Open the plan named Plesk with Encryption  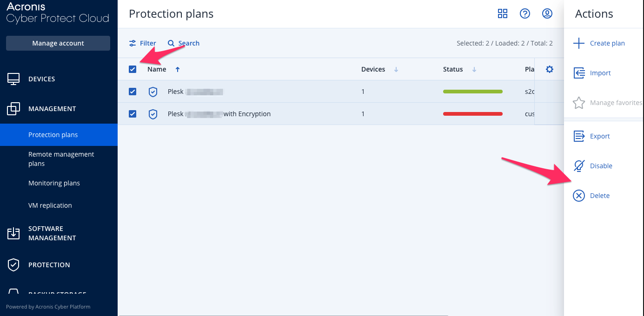pyautogui.click(x=219, y=114)
